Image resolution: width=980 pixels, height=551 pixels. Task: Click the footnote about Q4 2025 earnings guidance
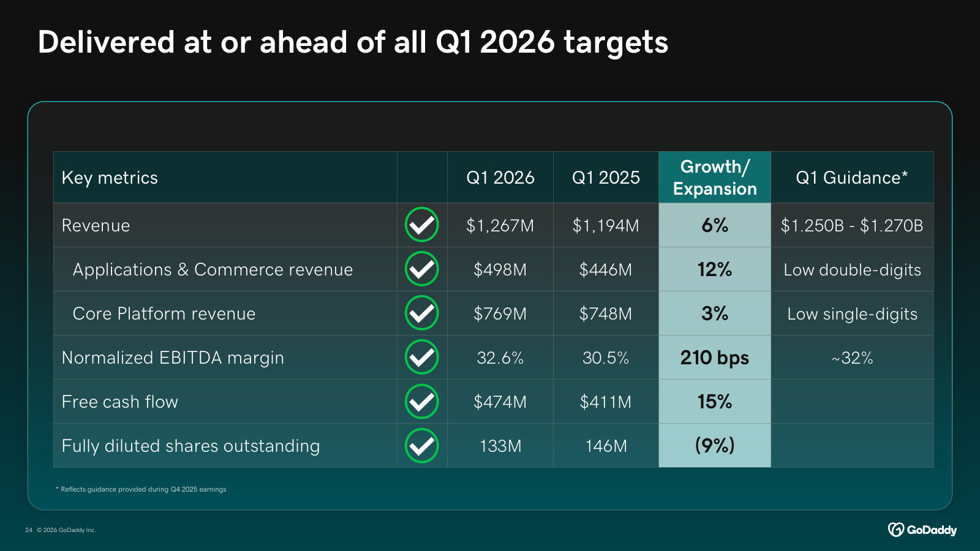(x=141, y=489)
